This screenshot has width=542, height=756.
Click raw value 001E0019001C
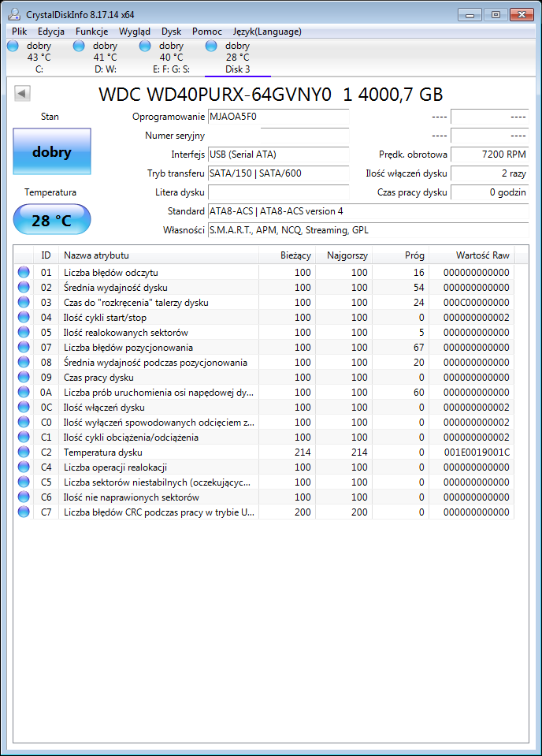(477, 452)
